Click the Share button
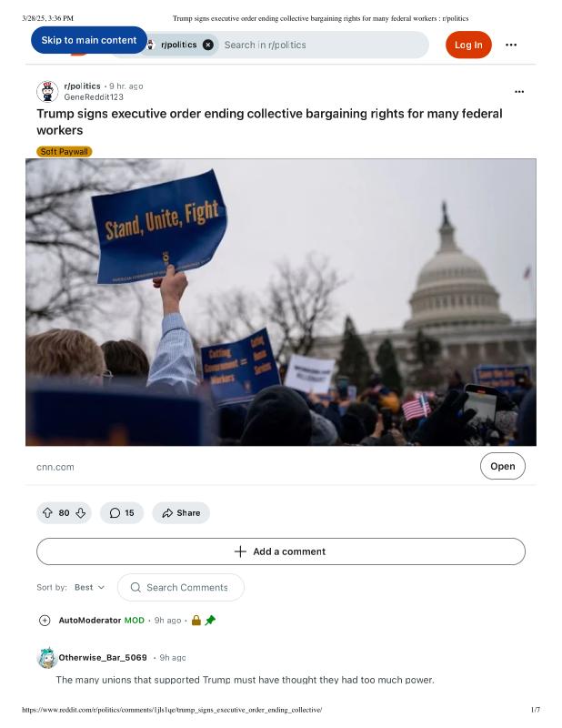The height and width of the screenshot is (728, 562). tap(181, 513)
